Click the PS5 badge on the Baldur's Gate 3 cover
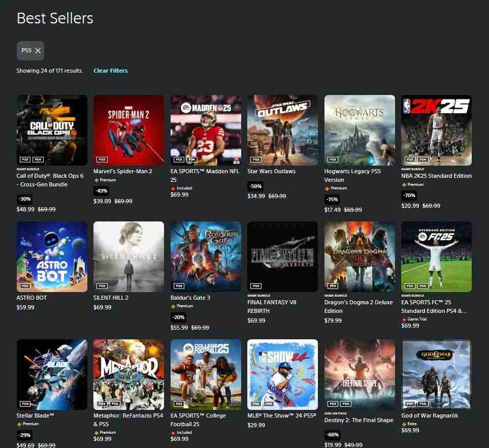Screen dimensions: 489x448 pyautogui.click(x=179, y=286)
